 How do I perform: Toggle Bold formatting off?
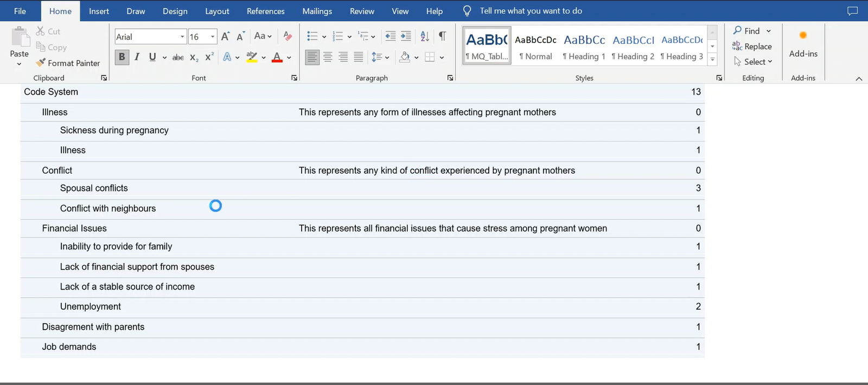pyautogui.click(x=122, y=57)
